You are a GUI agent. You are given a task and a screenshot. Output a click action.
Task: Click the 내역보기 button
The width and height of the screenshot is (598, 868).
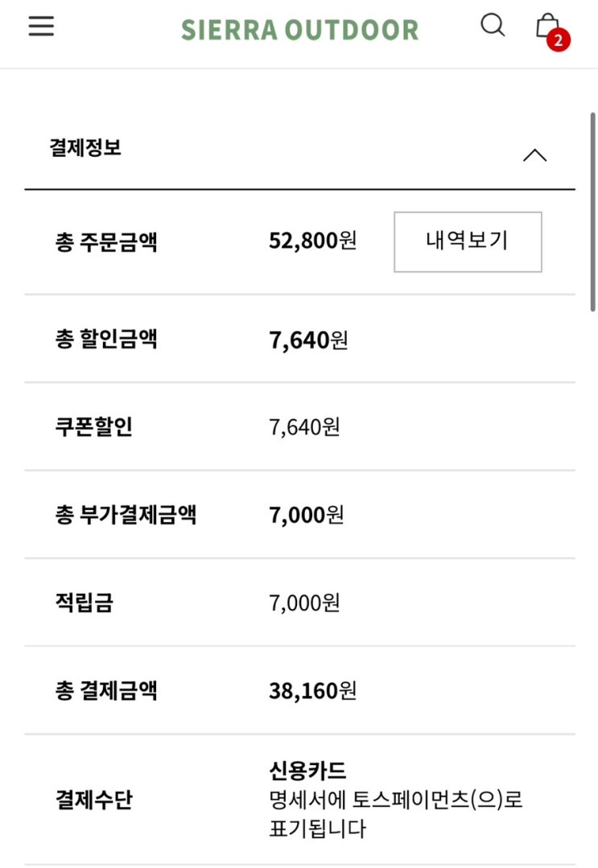[x=468, y=241]
